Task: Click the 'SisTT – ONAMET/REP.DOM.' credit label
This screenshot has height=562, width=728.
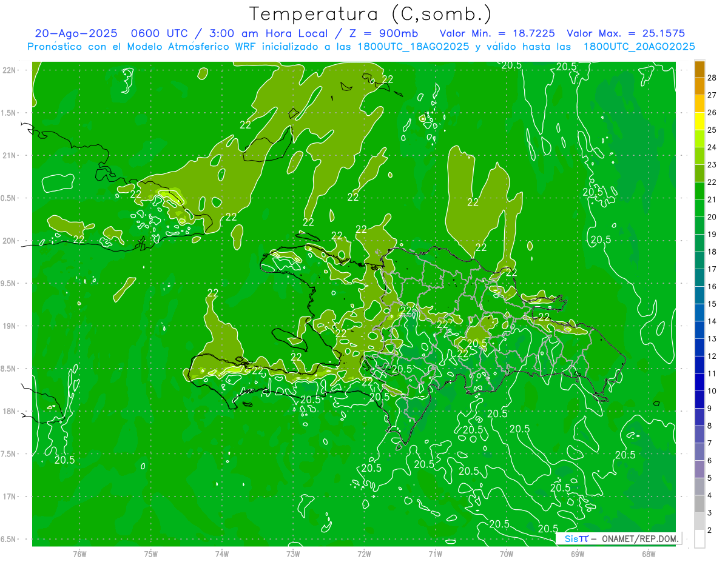Action: 622,538
